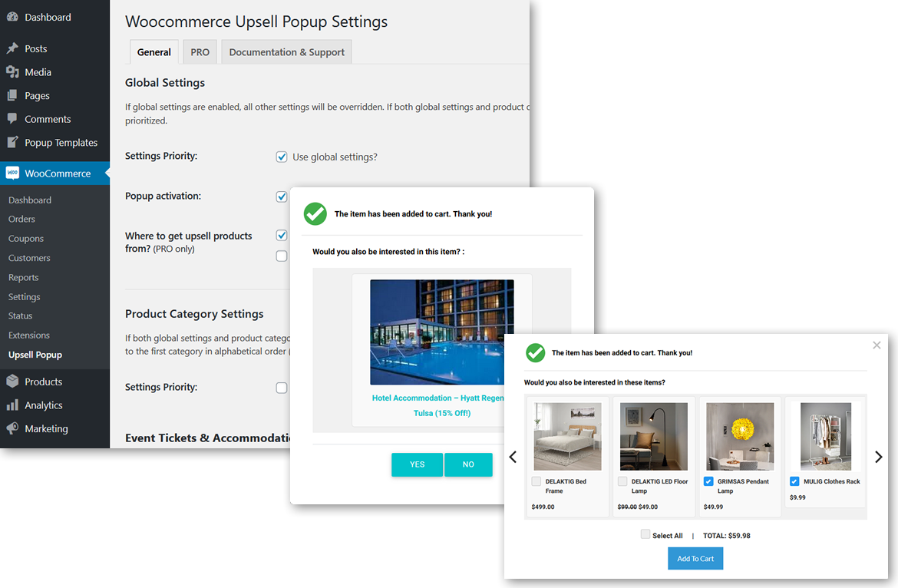898x588 pixels.
Task: Toggle the Popup activation checkbox
Action: (281, 197)
